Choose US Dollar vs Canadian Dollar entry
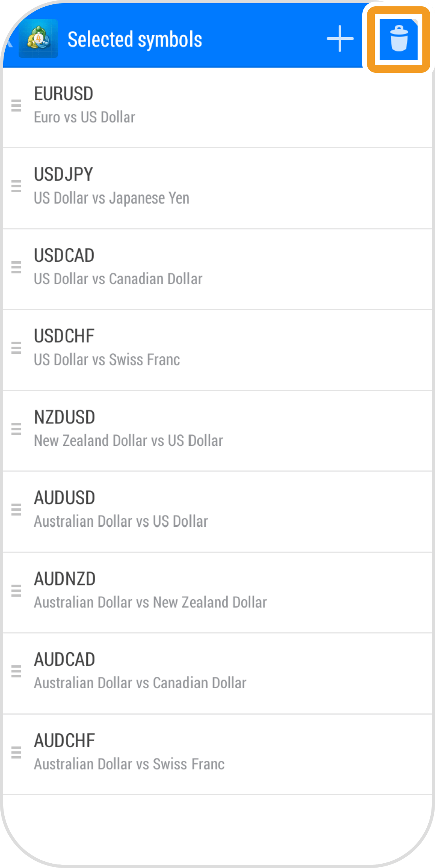The image size is (435, 868). (118, 279)
